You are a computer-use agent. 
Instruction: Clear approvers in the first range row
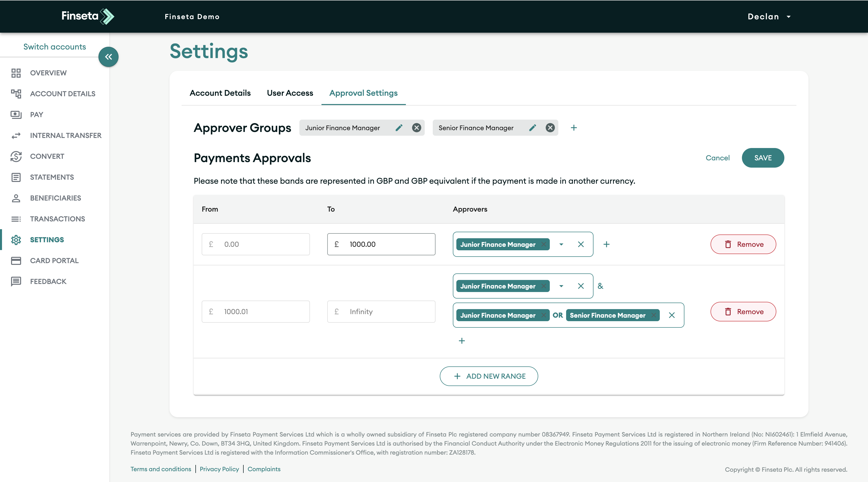click(x=581, y=244)
